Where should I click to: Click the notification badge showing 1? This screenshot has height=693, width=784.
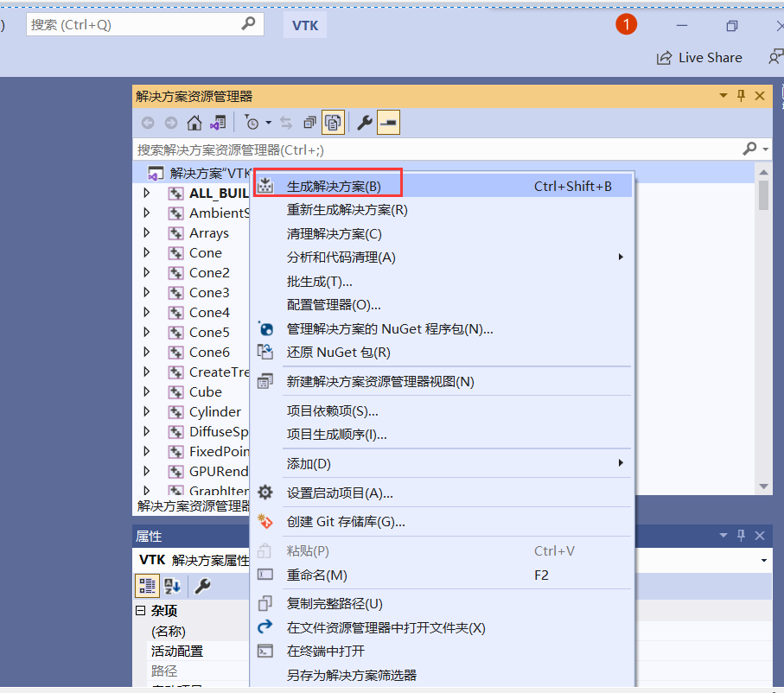point(626,24)
